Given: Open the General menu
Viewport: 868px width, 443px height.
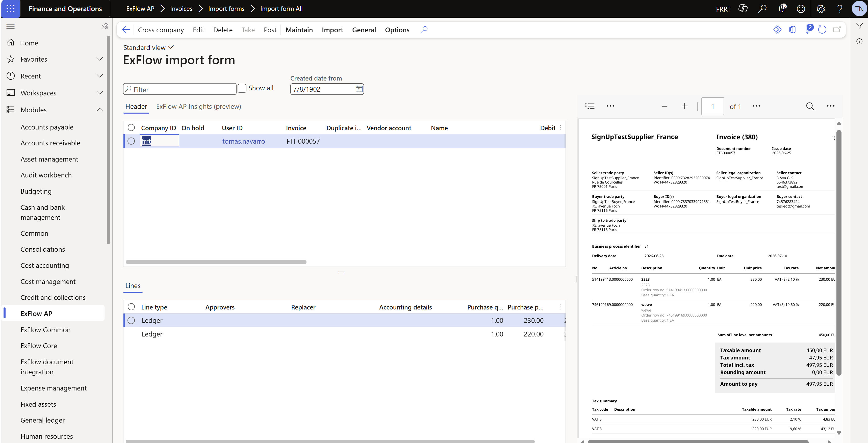Looking at the screenshot, I should tap(364, 30).
